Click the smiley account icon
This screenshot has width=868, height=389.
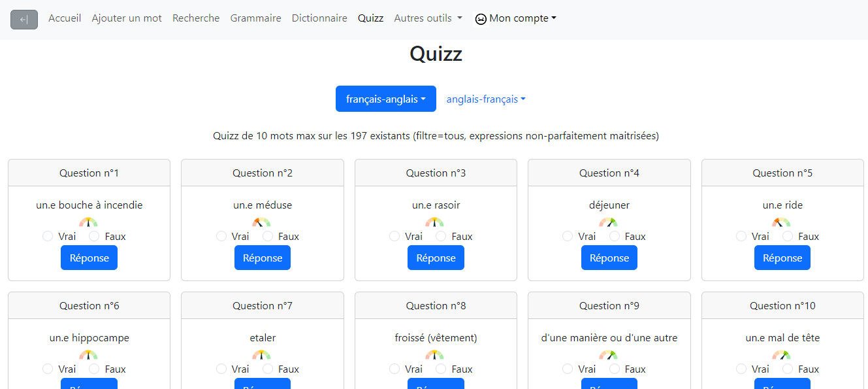tap(481, 19)
